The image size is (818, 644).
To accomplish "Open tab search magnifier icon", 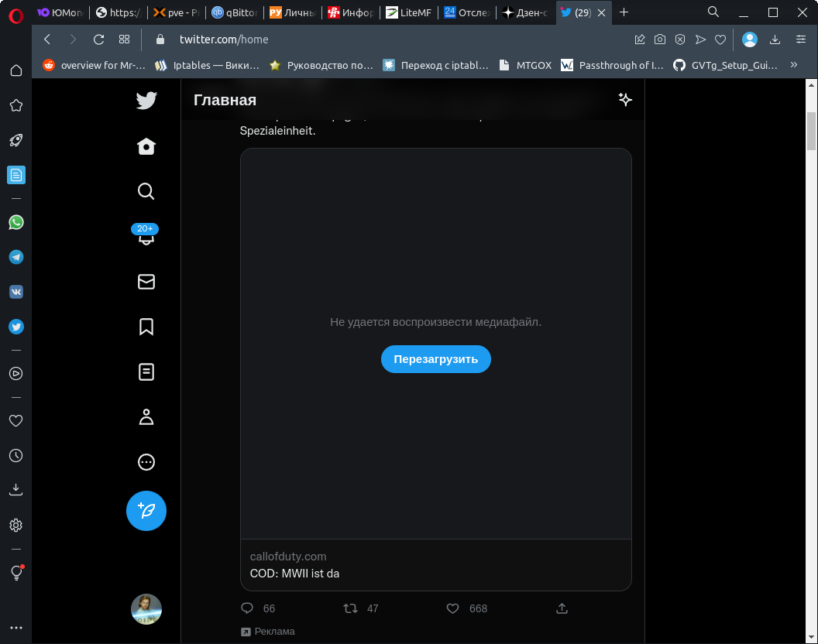I will 713,12.
